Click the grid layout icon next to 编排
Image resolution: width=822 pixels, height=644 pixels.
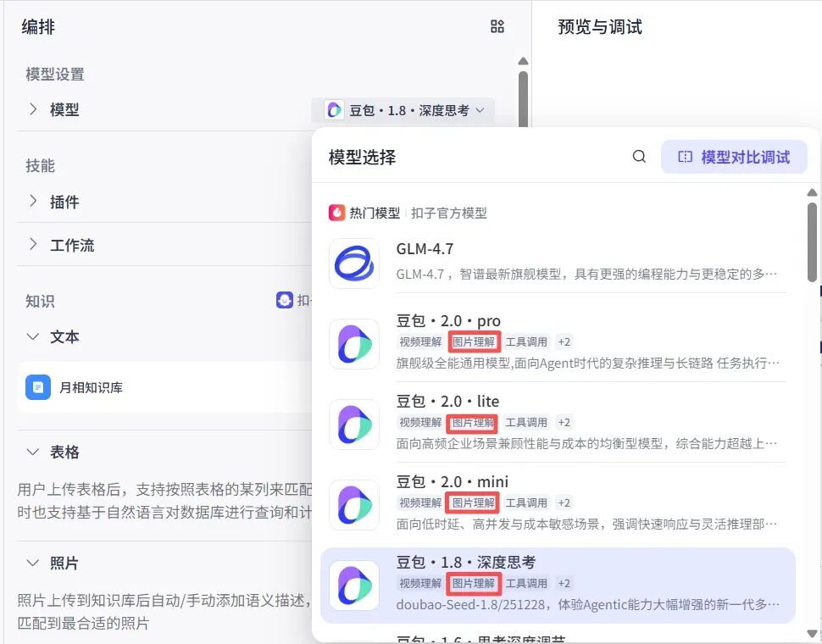pyautogui.click(x=497, y=26)
